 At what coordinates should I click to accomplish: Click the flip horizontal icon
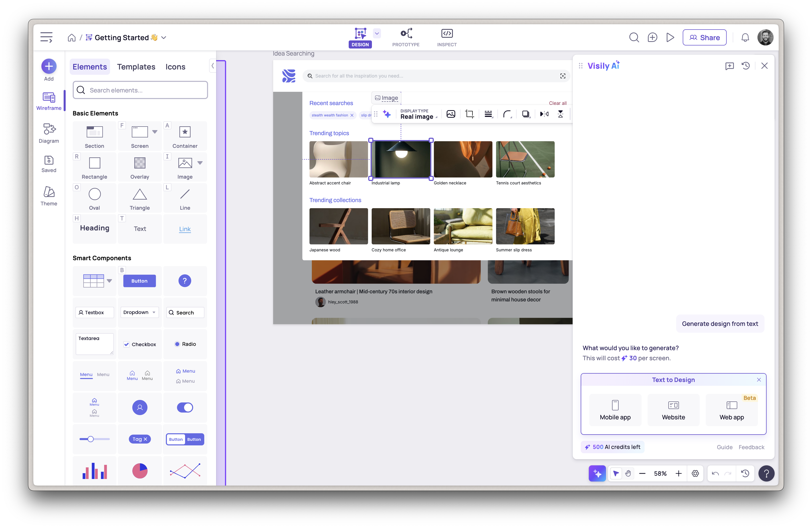(x=544, y=114)
